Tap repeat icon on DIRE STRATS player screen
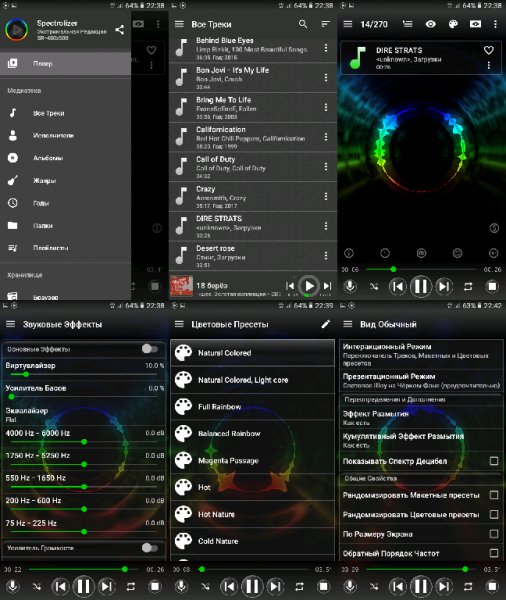The height and width of the screenshot is (600, 506). click(x=468, y=286)
